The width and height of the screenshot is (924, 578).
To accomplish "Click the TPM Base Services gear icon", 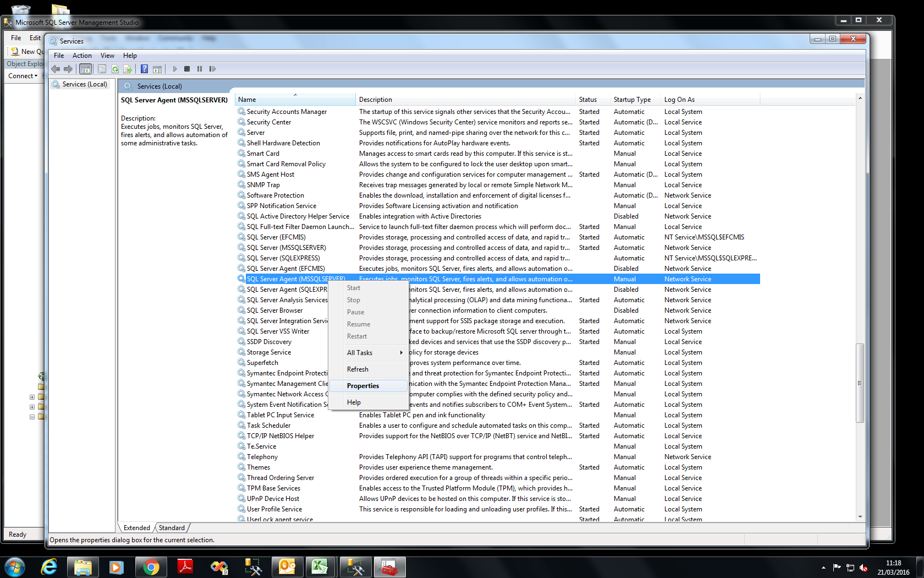I will click(241, 488).
